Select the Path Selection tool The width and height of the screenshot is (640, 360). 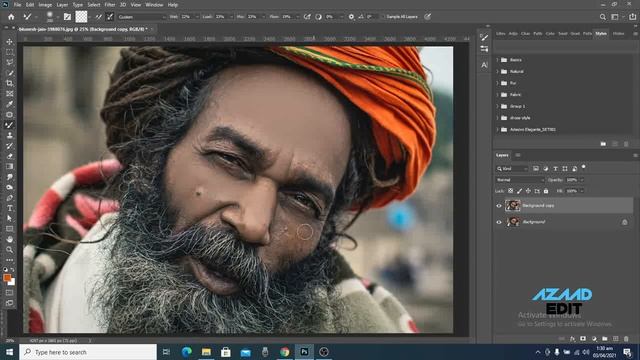click(x=9, y=218)
